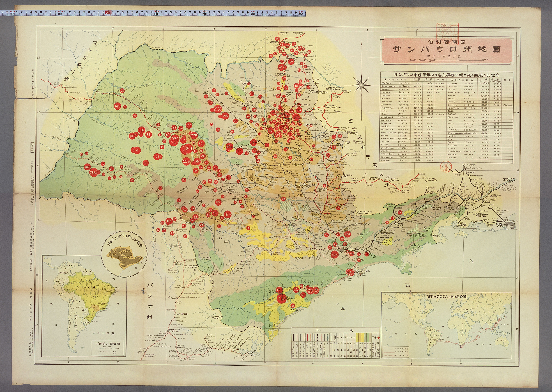The width and height of the screenshot is (552, 392).
Task: Select the Ribeirão.Preto. table row
Action: pos(413,154)
